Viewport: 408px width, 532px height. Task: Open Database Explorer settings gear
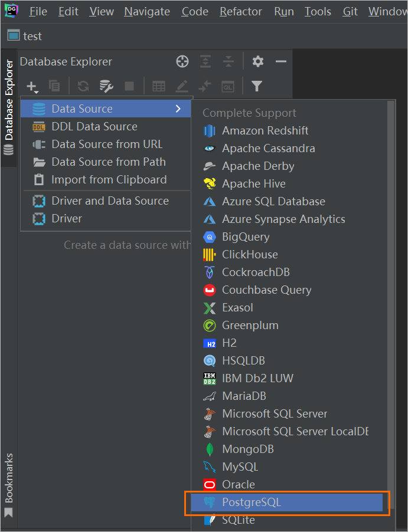tap(258, 61)
